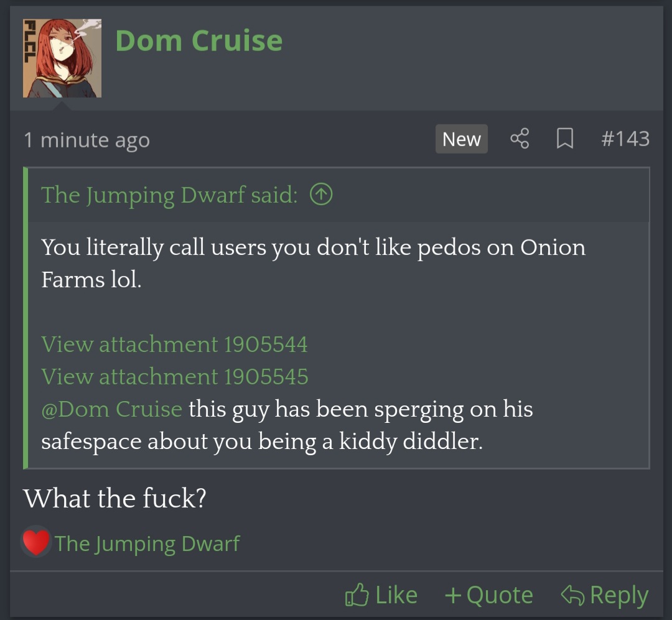This screenshot has height=620, width=672.
Task: Reply to this post
Action: 605,595
